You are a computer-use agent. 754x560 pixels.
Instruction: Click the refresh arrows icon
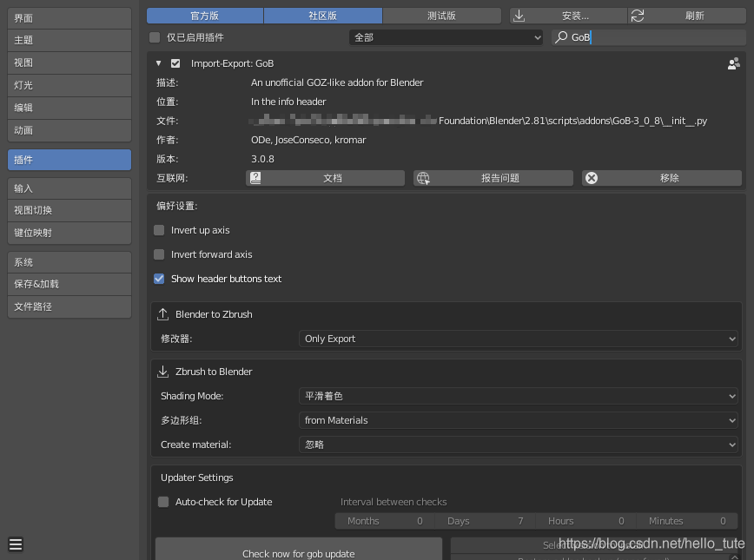point(638,16)
